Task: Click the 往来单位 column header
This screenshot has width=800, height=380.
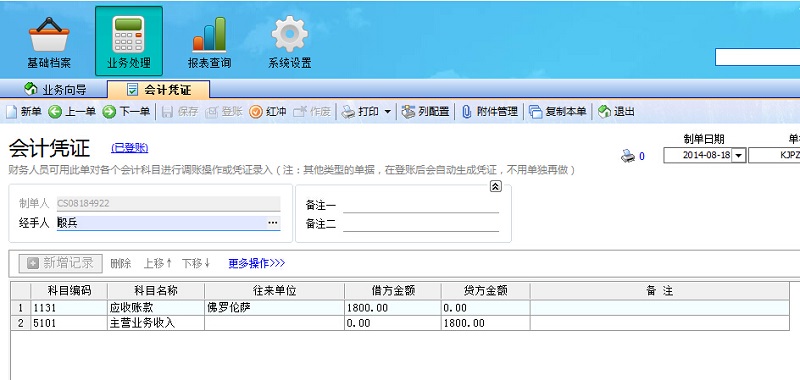Action: tap(274, 291)
